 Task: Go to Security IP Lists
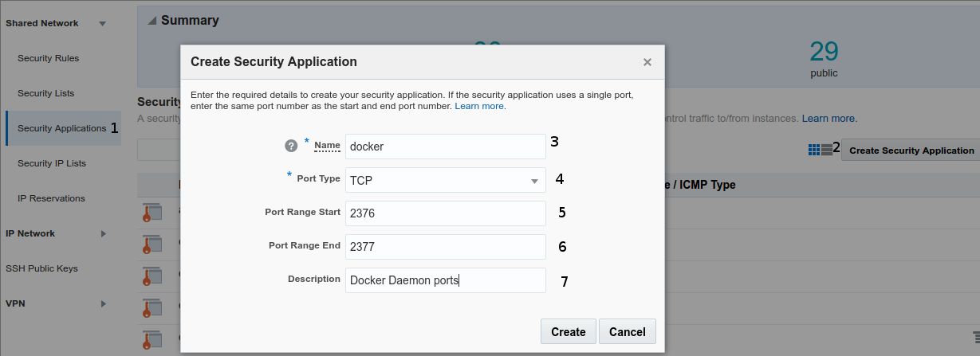(x=51, y=163)
